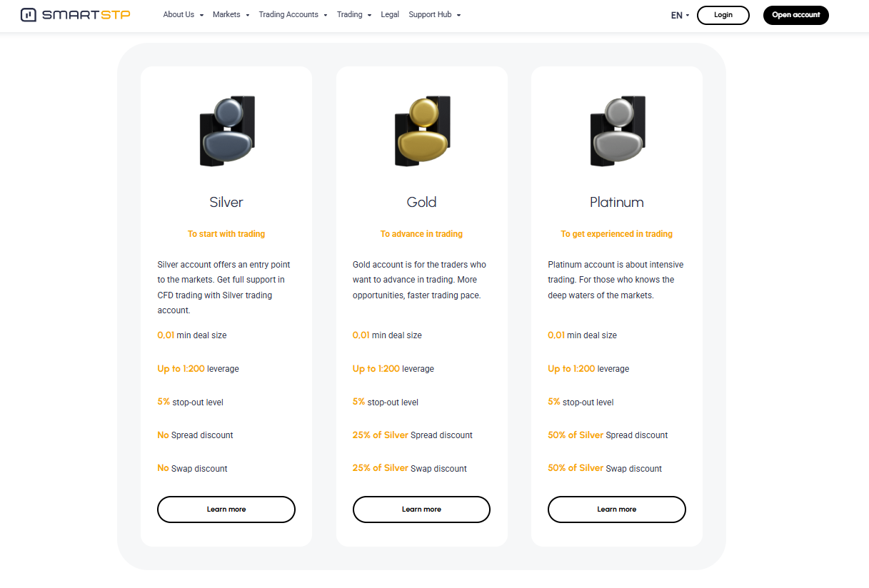Click the Silver account title
This screenshot has height=588, width=869.
tap(226, 202)
